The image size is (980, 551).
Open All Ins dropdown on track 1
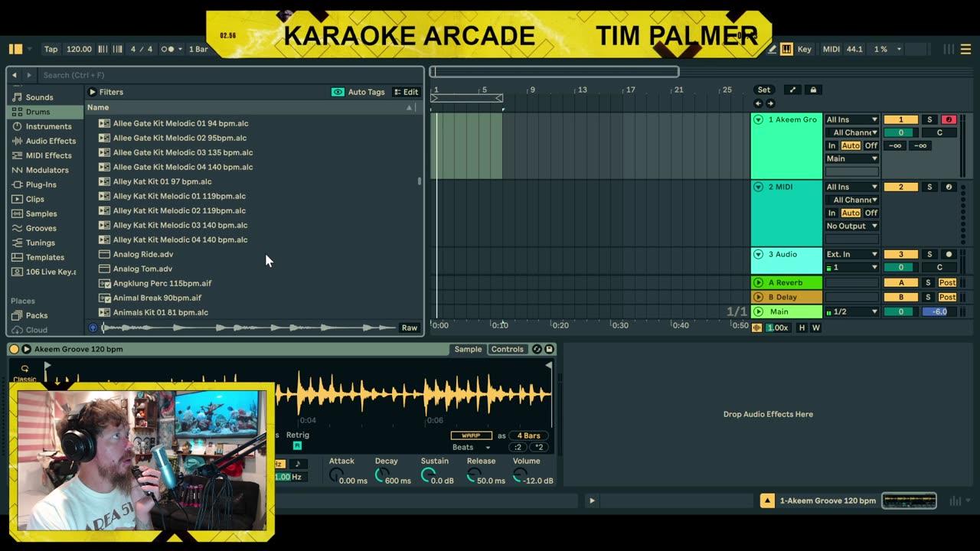point(851,119)
